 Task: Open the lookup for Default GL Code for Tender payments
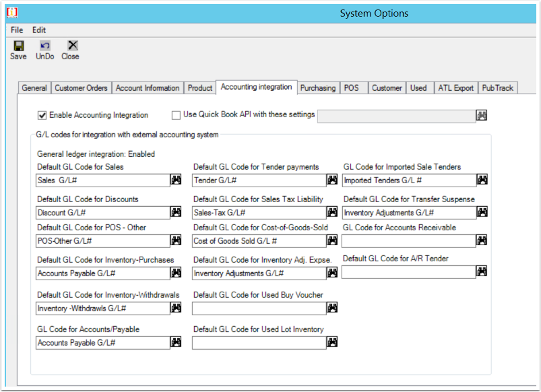click(332, 179)
